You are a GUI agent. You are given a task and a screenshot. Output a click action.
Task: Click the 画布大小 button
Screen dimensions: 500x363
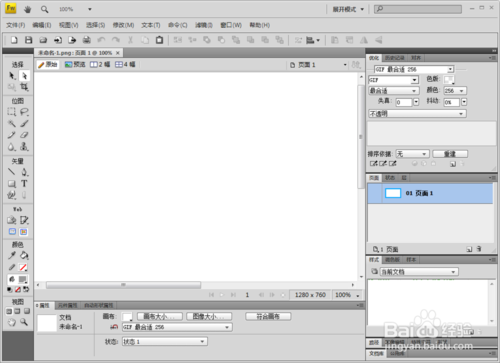pos(160,316)
